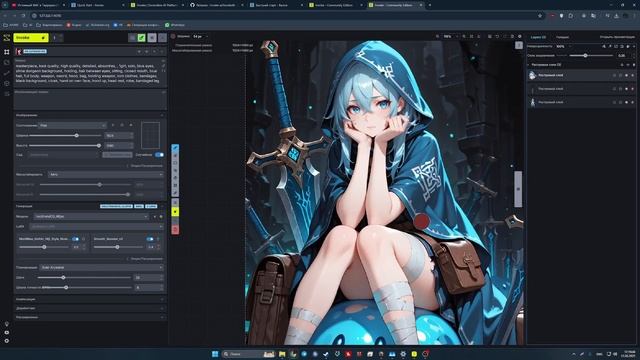Viewport: 640px width, 360px height.
Task: Open the Canvas tab in left sidebar
Action: coord(7,52)
